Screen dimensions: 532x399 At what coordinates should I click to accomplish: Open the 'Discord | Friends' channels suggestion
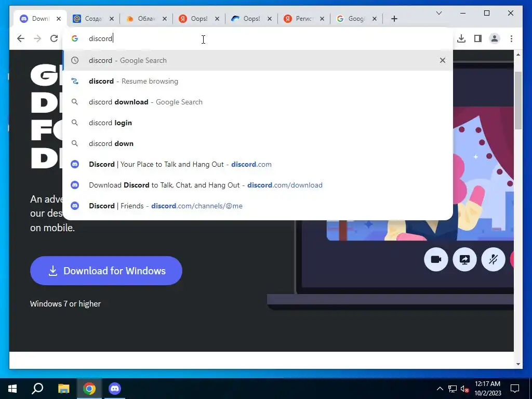point(258,206)
